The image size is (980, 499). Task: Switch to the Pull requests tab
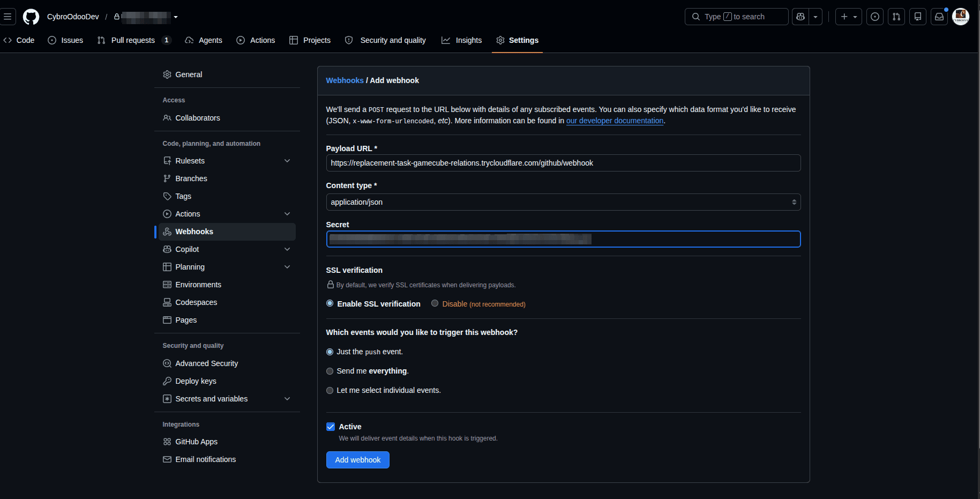pos(134,40)
